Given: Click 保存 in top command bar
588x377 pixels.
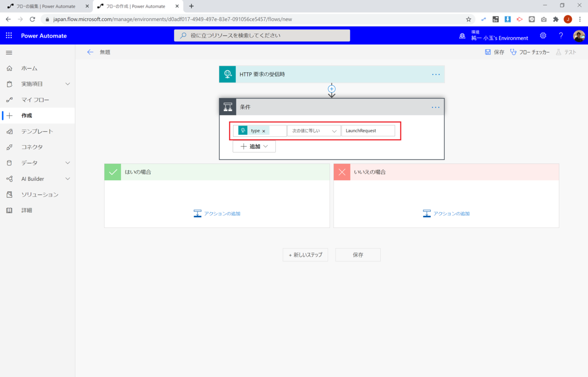Looking at the screenshot, I should [494, 52].
